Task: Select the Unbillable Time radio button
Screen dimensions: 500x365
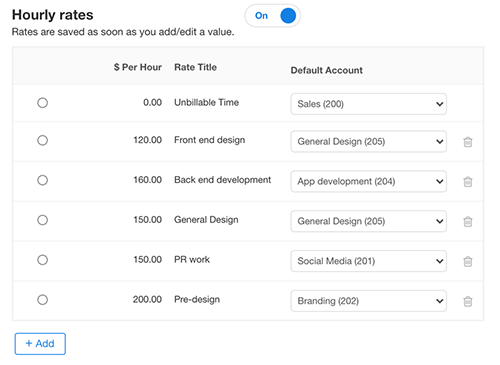Action: pos(42,103)
